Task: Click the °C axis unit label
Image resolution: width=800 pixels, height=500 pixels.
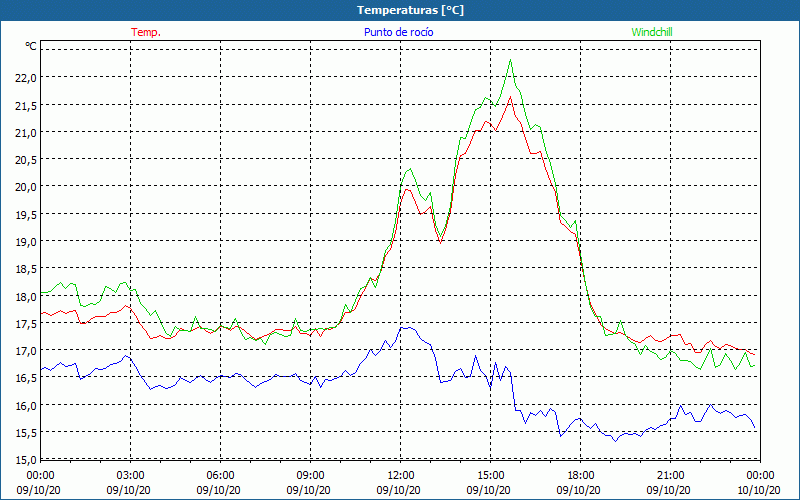Action: coord(31,46)
